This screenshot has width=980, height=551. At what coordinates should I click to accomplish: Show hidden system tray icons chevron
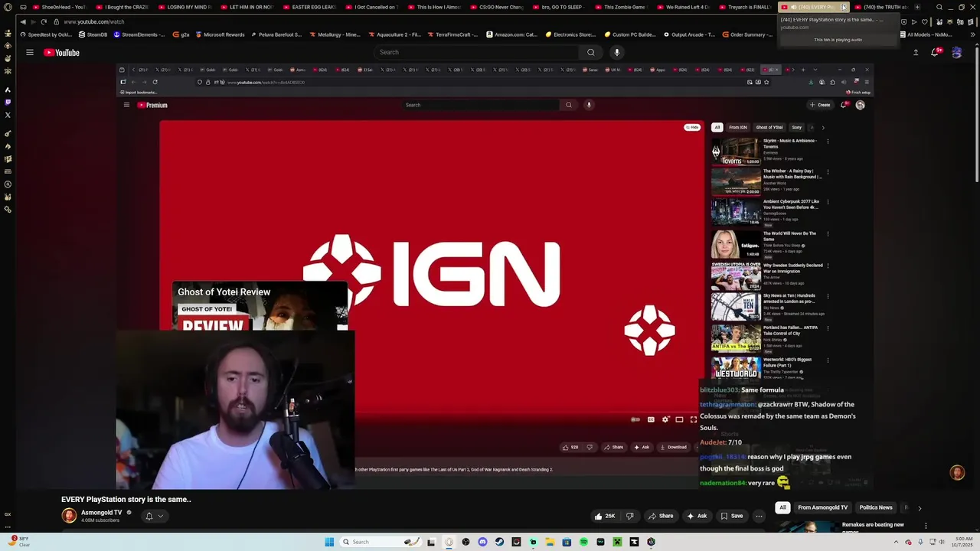897,542
